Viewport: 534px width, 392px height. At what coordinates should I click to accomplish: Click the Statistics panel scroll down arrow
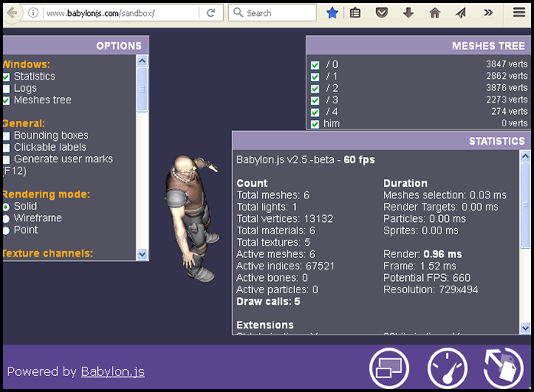coord(526,328)
